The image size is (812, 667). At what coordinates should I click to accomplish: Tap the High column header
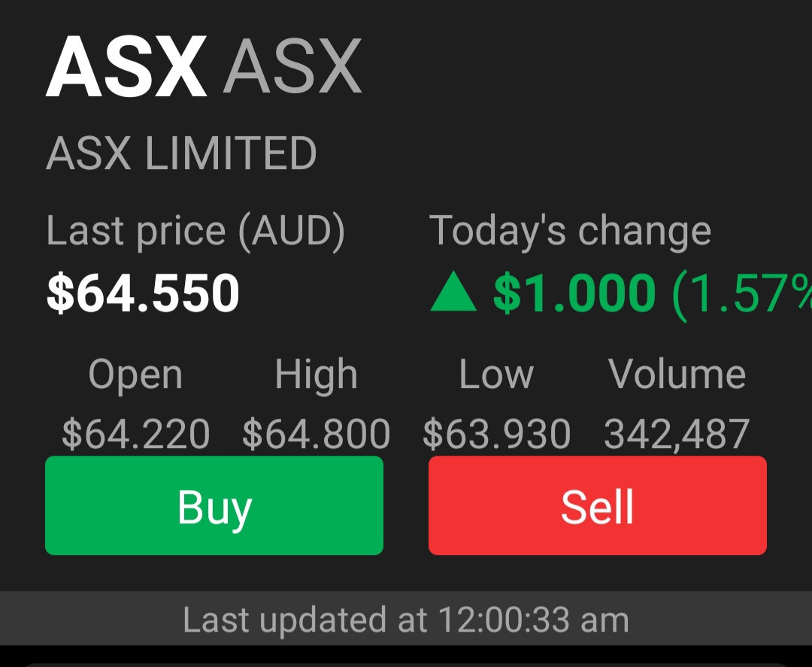coord(316,374)
